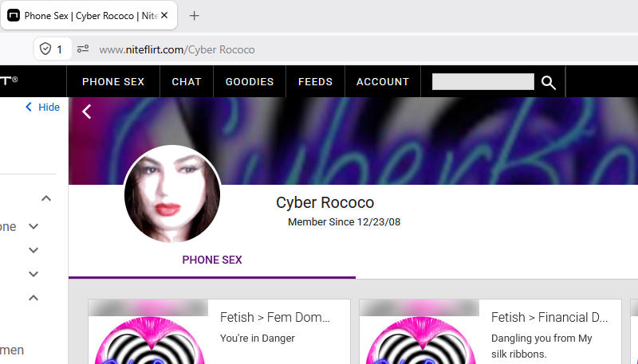Select the PHONE SEX profile tab

(x=212, y=260)
